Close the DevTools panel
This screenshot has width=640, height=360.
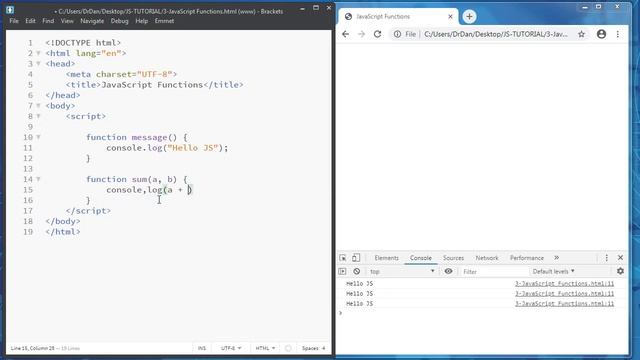(620, 258)
